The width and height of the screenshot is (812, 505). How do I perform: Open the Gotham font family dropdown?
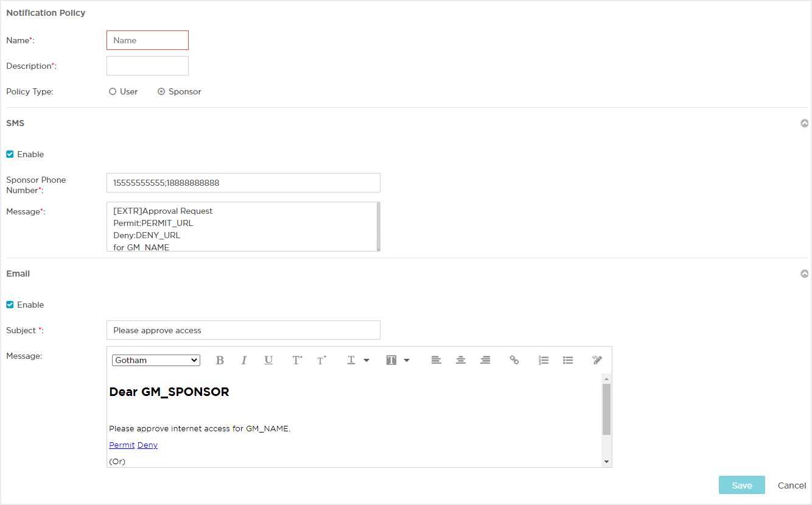tap(156, 360)
